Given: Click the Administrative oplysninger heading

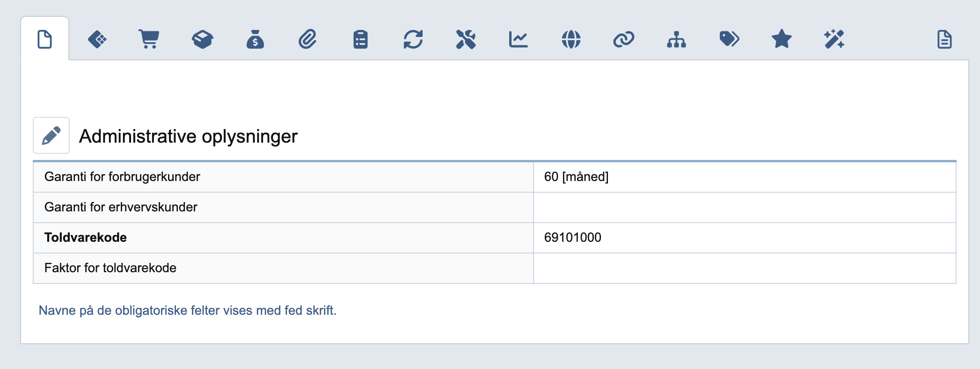Looking at the screenshot, I should click(188, 136).
